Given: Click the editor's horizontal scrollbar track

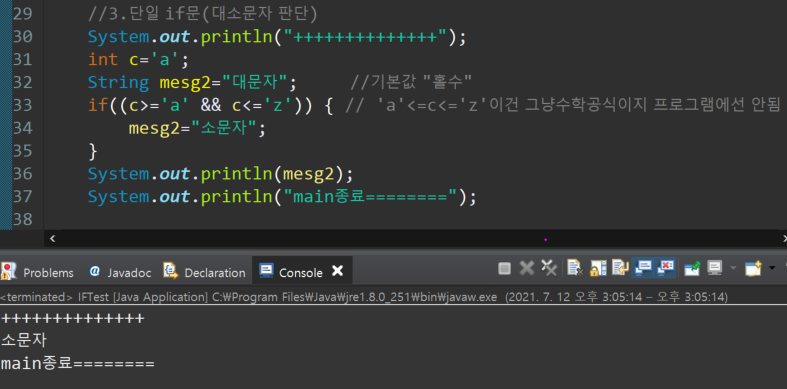Looking at the screenshot, I should pyautogui.click(x=417, y=239).
